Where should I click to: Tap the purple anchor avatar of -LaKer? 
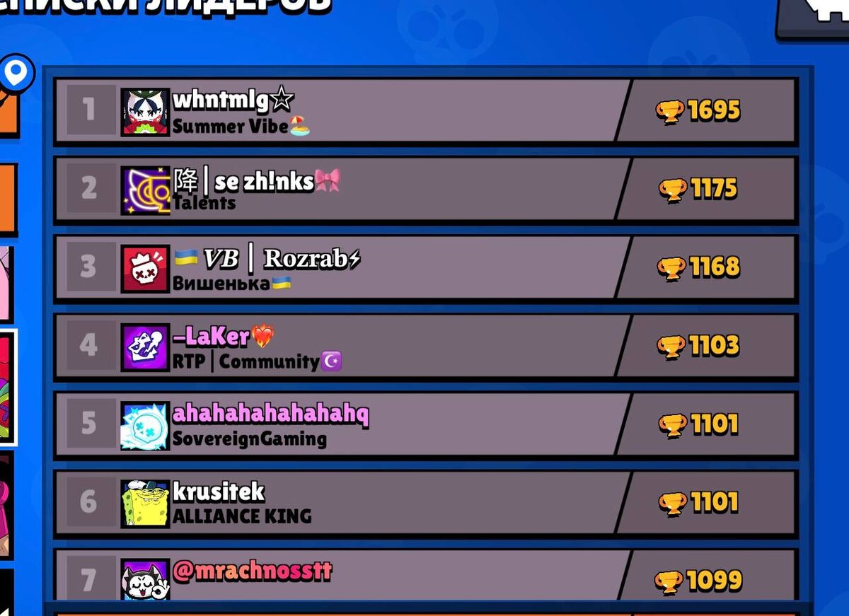(x=145, y=347)
